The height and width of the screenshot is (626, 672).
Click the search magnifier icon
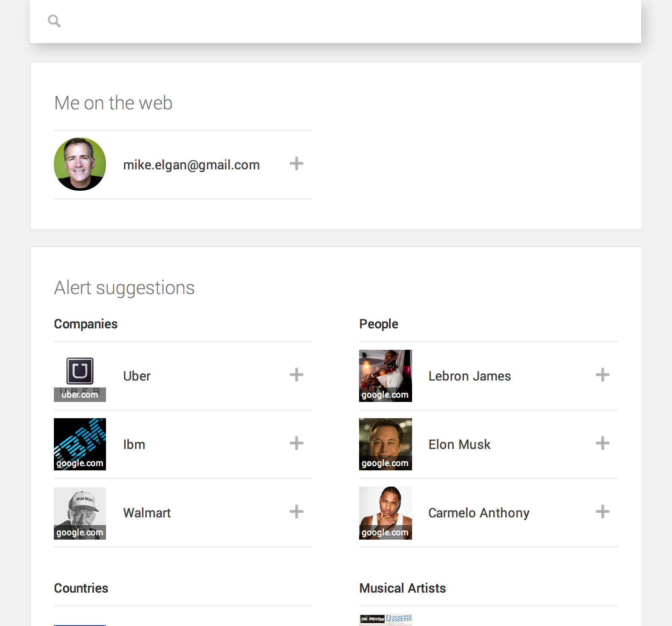54,21
